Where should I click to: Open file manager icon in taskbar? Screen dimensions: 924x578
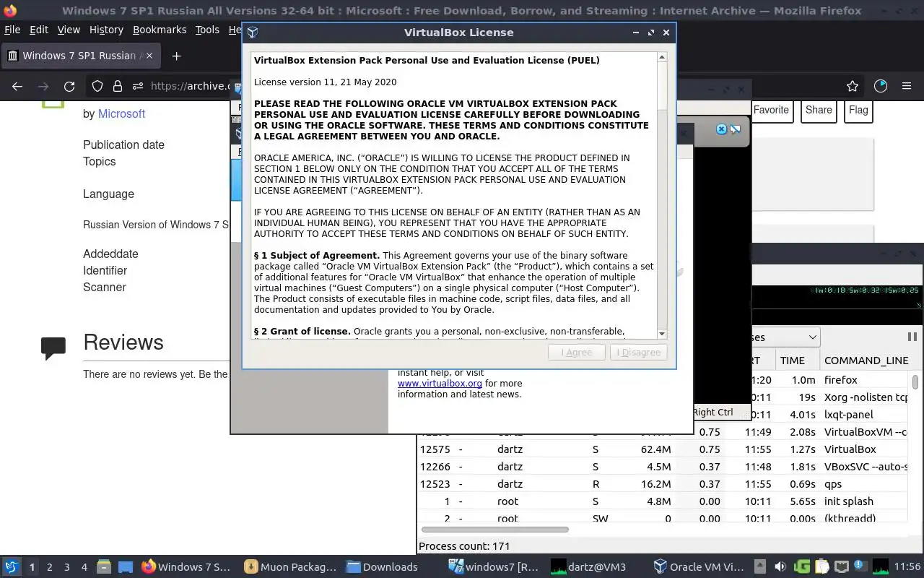[x=104, y=567]
